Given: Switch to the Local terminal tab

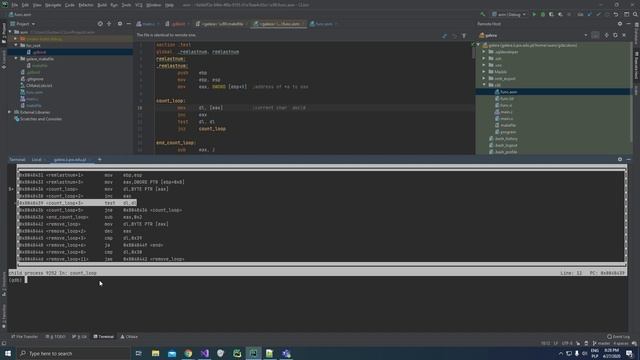Looking at the screenshot, I should point(37,160).
